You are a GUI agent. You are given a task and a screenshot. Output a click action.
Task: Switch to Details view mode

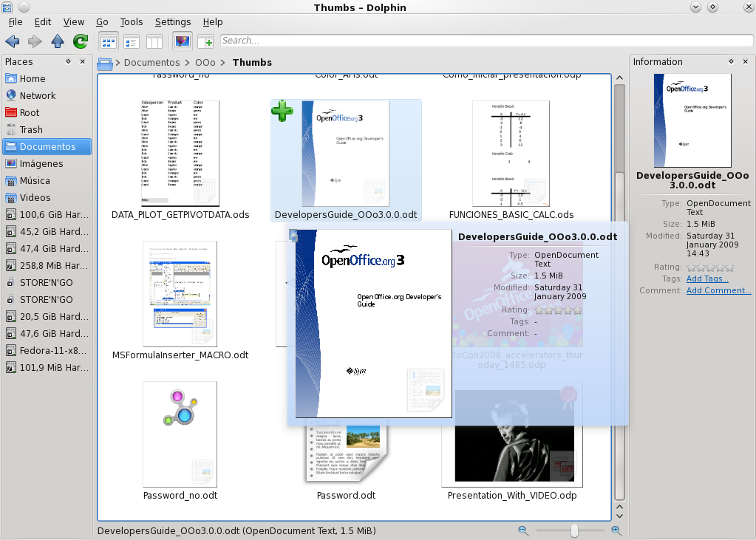(131, 42)
